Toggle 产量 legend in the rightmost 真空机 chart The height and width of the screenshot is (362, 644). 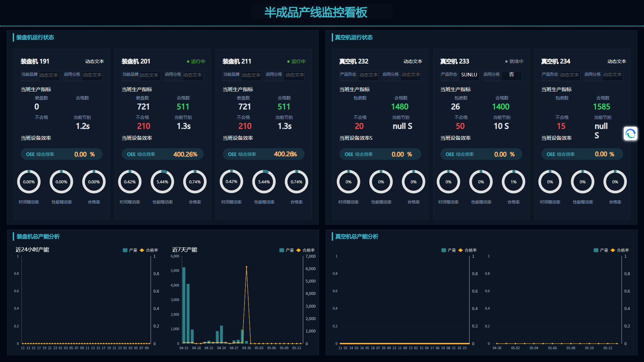[x=601, y=250]
